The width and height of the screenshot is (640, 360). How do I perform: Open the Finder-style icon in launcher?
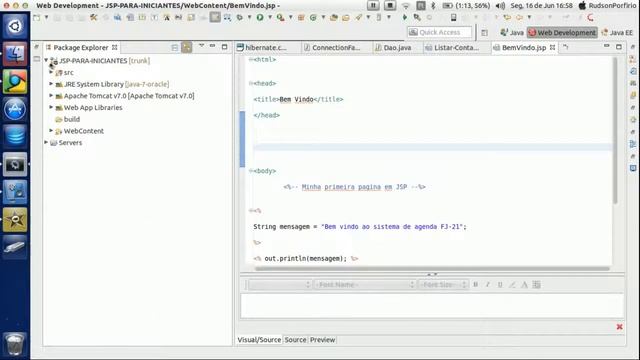point(15,53)
